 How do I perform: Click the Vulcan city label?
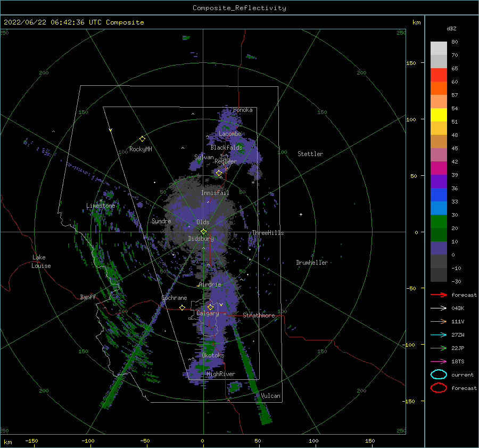pos(271,396)
